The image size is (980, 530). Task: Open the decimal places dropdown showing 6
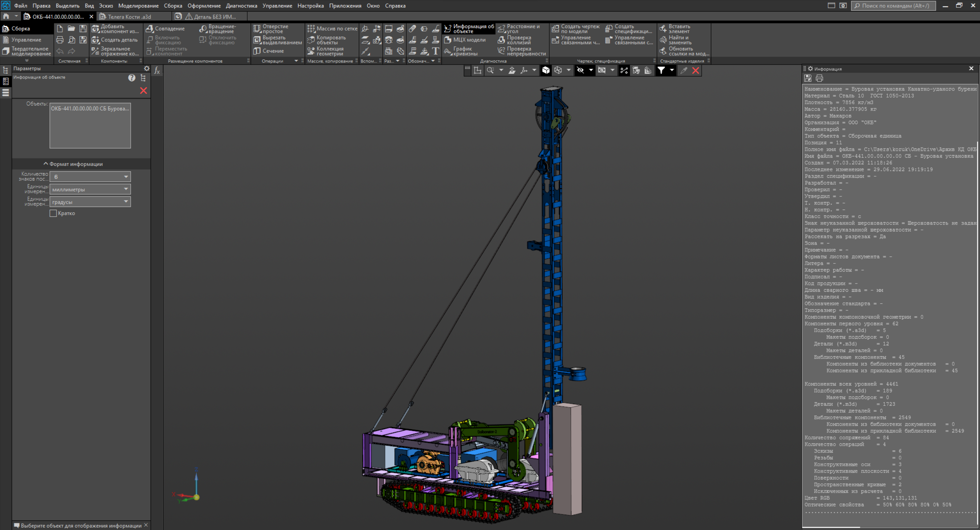click(x=90, y=177)
